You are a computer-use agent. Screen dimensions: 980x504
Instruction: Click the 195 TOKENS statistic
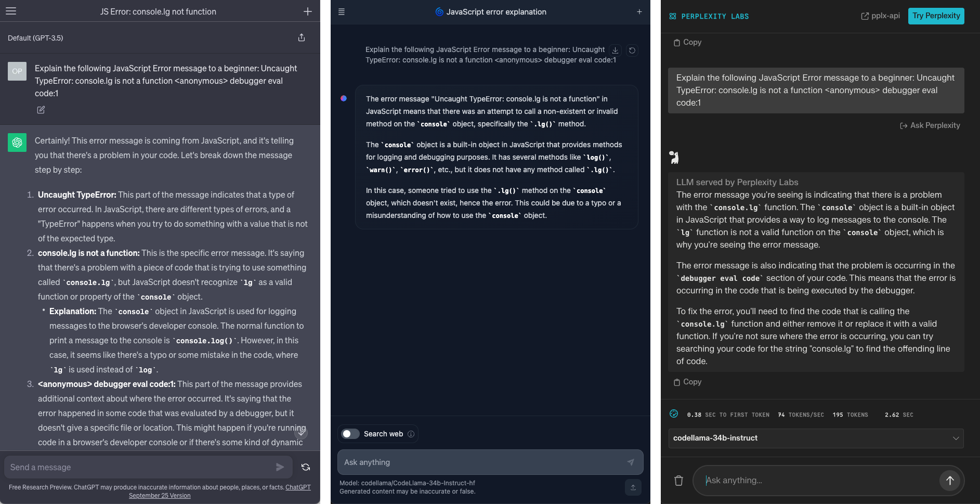pyautogui.click(x=850, y=415)
